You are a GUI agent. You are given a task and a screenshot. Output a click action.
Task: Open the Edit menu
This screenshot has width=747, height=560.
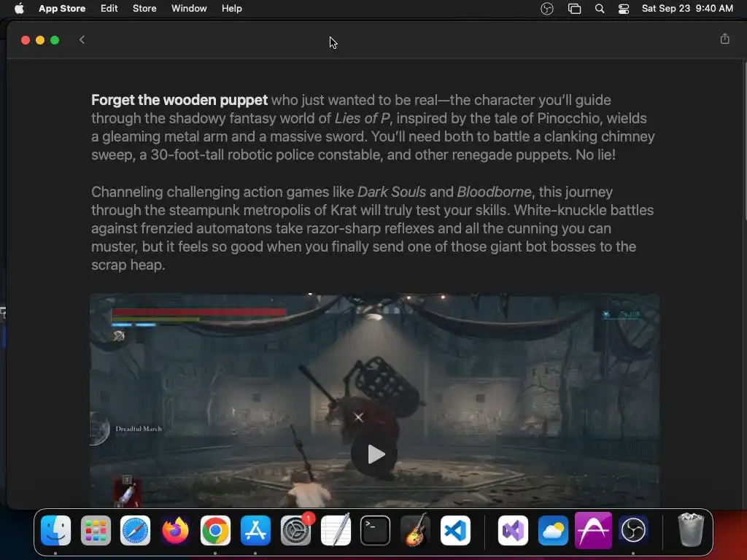[109, 9]
